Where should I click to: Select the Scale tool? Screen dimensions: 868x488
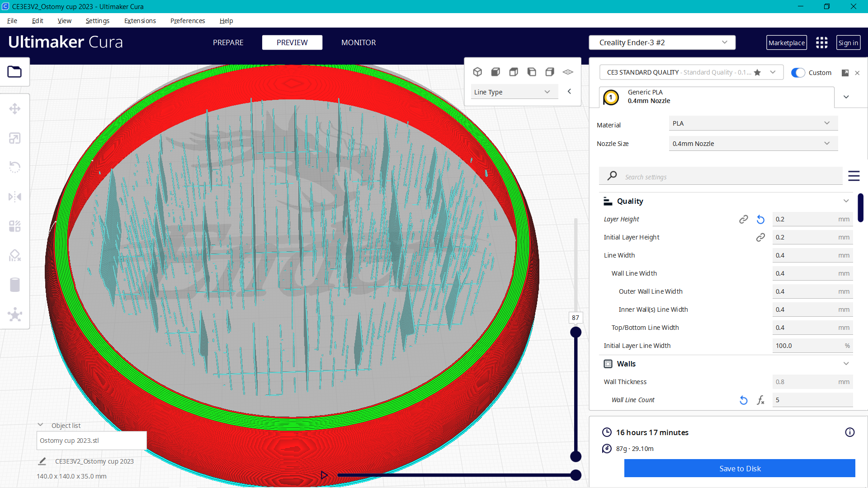[14, 138]
